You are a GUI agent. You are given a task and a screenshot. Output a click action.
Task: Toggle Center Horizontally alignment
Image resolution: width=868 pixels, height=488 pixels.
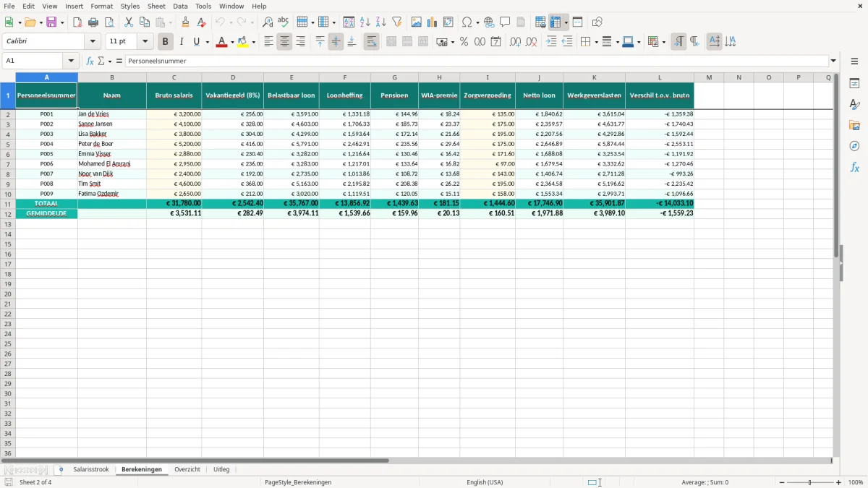click(x=284, y=42)
